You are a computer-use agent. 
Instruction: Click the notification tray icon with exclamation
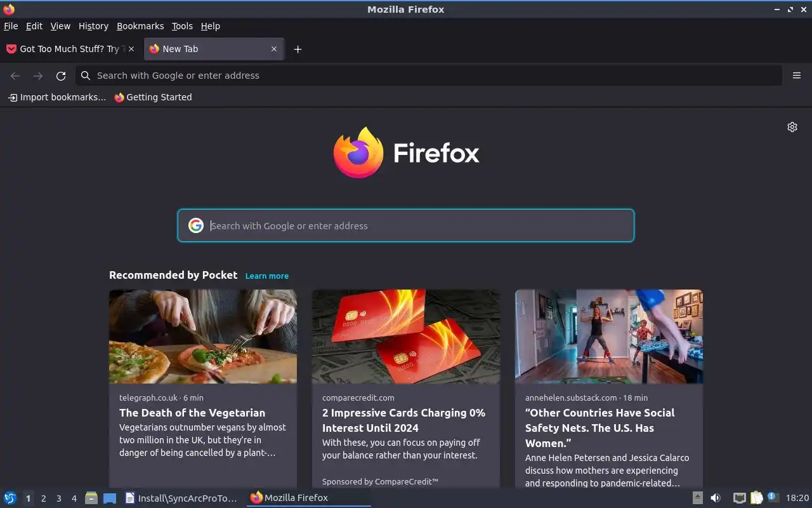pos(773,497)
